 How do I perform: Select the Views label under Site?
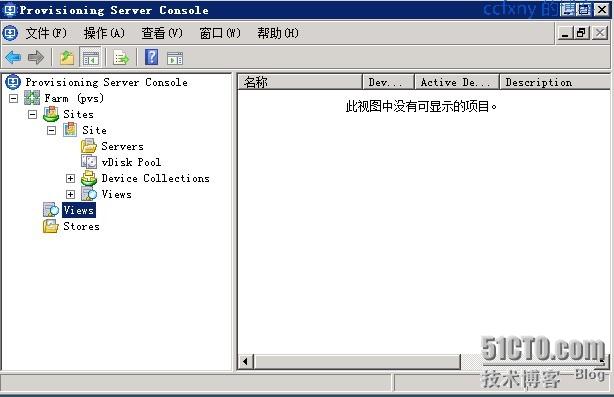[116, 194]
